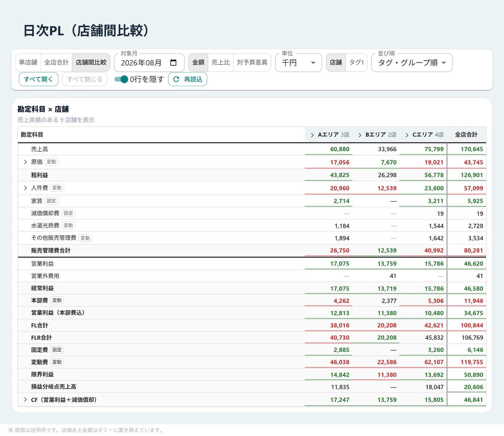Click the 本部費 Aエリア value 4,262

(341, 301)
